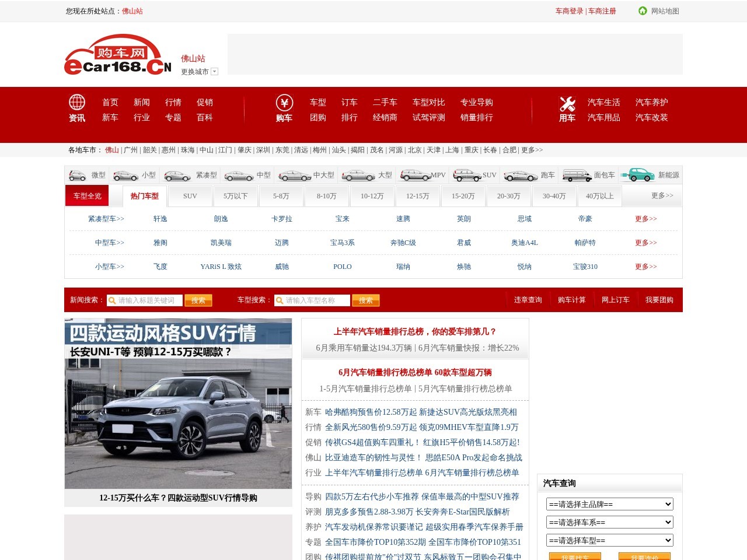Select the 面包车 van icon
The image size is (747, 560).
(x=577, y=175)
